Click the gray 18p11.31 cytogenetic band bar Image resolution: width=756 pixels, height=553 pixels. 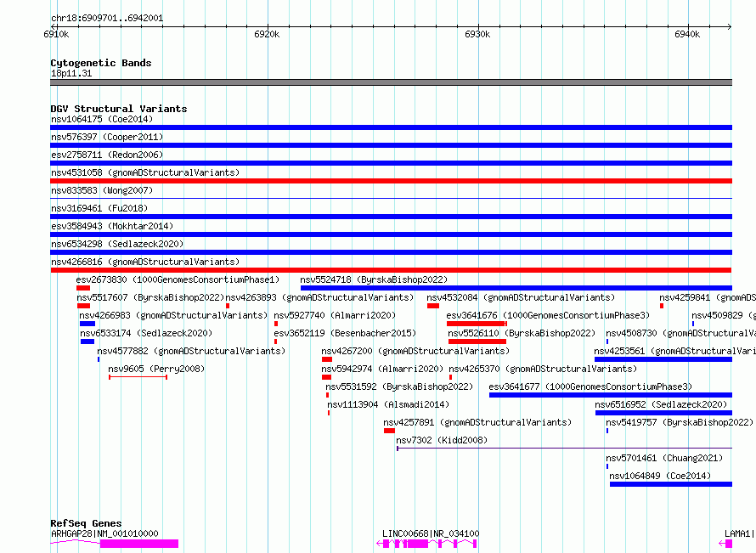click(391, 82)
